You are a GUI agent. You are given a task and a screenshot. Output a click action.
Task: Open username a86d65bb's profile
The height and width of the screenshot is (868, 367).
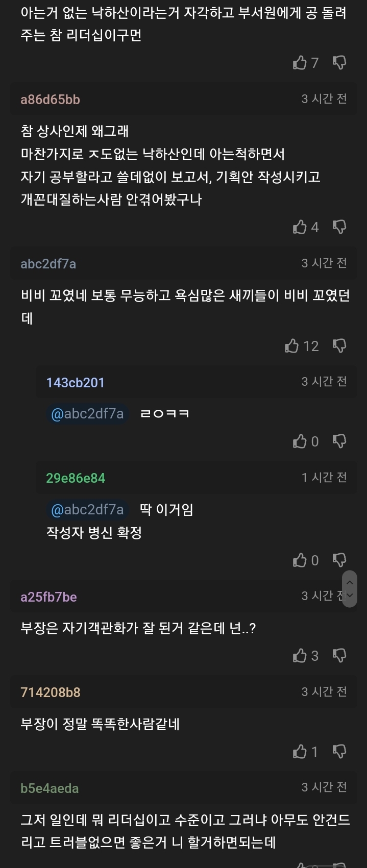tap(50, 100)
